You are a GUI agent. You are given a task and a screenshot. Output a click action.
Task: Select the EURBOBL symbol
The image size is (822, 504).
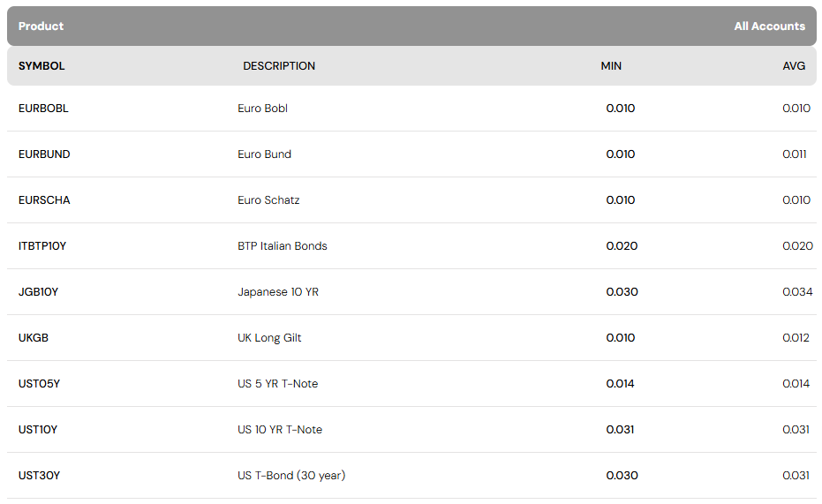click(43, 109)
